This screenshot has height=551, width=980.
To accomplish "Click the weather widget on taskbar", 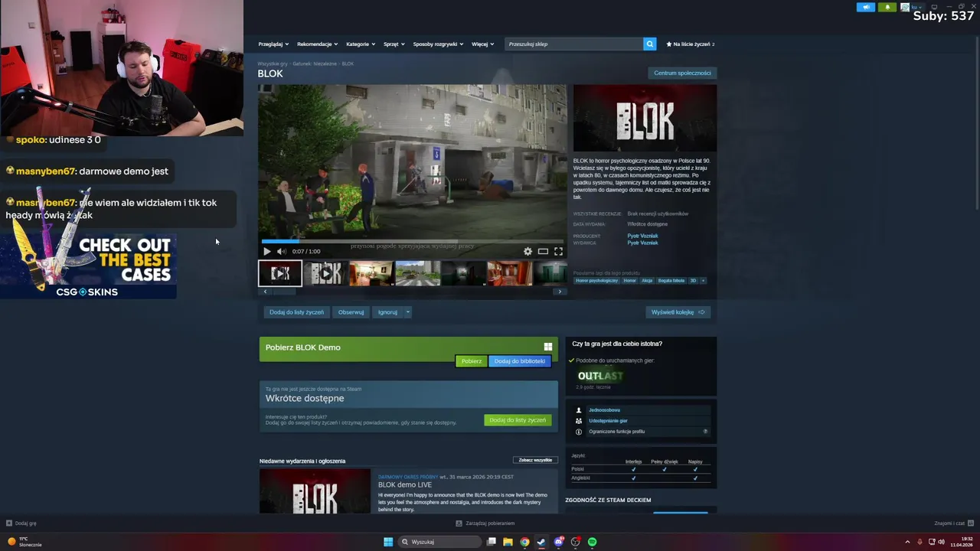I will coord(24,542).
